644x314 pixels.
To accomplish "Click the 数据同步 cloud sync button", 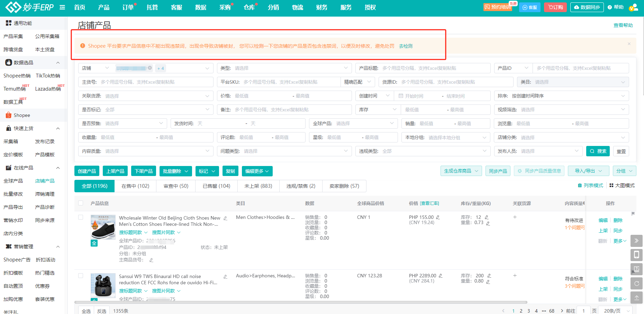I will coord(587,7).
